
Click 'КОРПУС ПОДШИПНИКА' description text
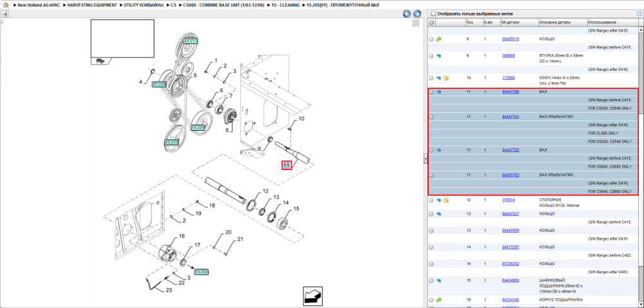click(561, 300)
